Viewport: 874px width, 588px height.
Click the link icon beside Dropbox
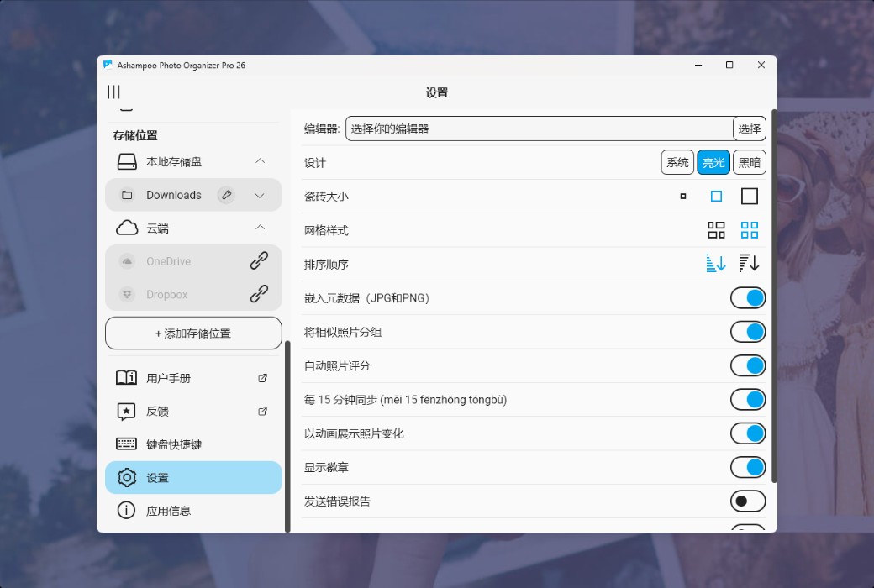coord(257,294)
